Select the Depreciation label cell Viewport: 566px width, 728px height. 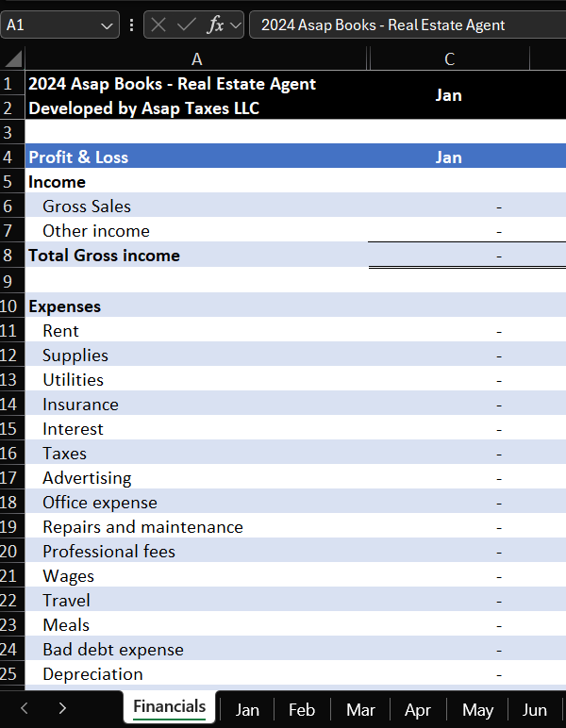click(x=196, y=673)
